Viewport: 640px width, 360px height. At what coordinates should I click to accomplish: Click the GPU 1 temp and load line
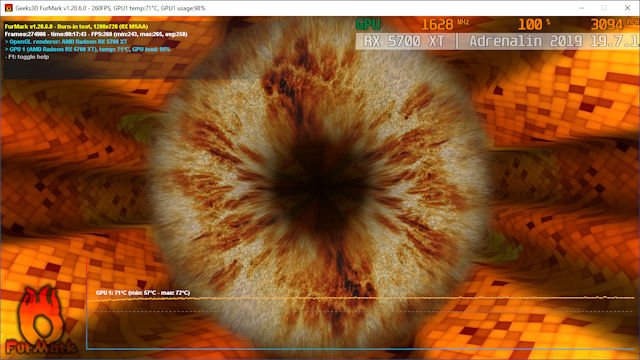coord(87,49)
